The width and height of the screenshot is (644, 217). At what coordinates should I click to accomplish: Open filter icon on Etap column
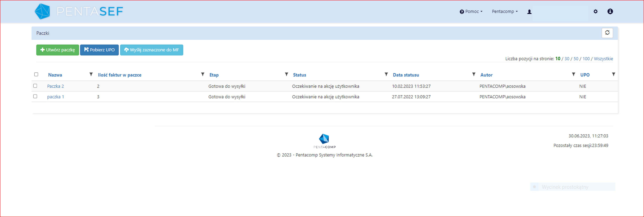tap(286, 74)
